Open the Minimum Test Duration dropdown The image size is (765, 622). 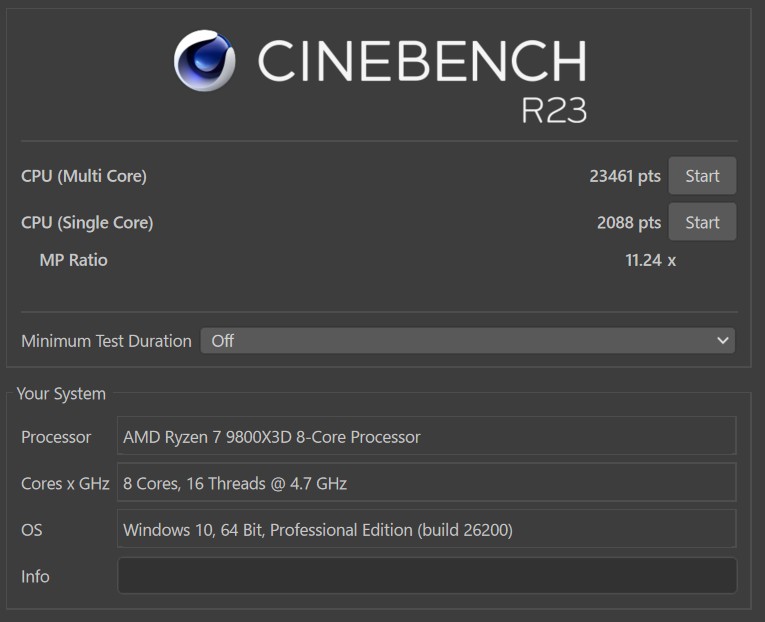tap(467, 341)
